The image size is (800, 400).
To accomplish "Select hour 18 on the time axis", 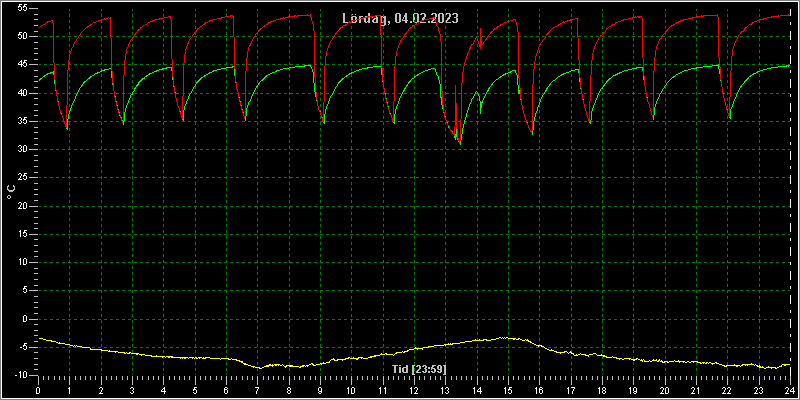I will (602, 390).
